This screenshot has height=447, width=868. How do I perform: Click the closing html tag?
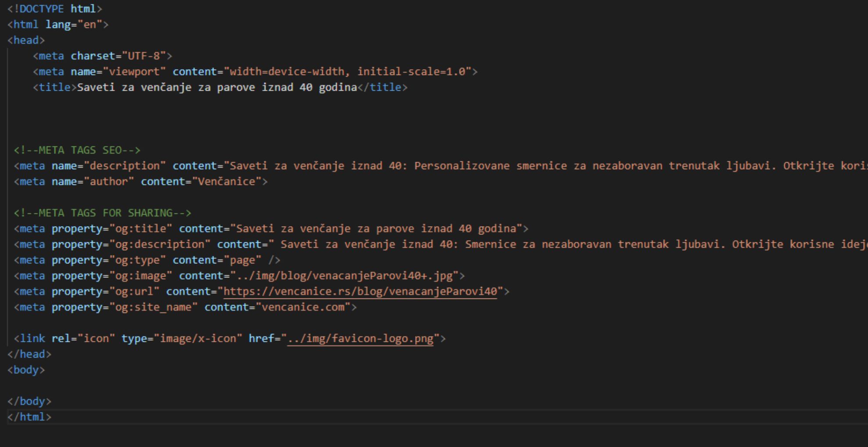(x=29, y=417)
